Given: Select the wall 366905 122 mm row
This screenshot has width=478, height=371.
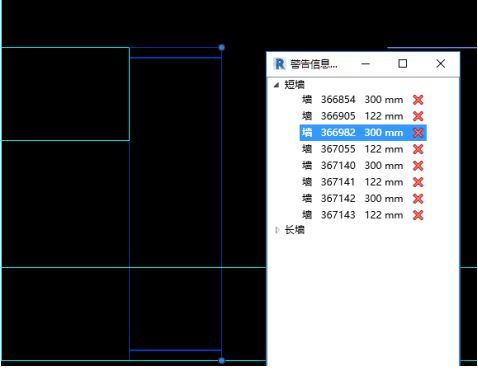Looking at the screenshot, I should (x=363, y=116).
